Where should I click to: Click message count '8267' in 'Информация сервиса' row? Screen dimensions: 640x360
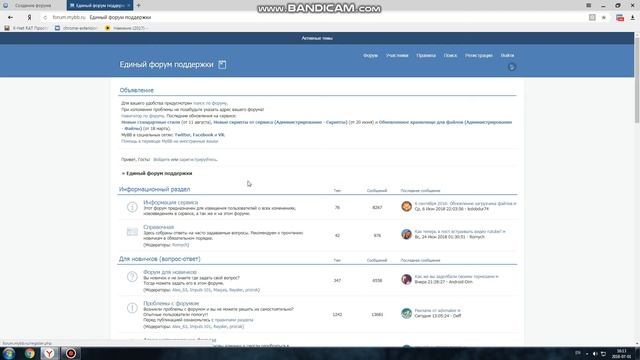click(377, 208)
